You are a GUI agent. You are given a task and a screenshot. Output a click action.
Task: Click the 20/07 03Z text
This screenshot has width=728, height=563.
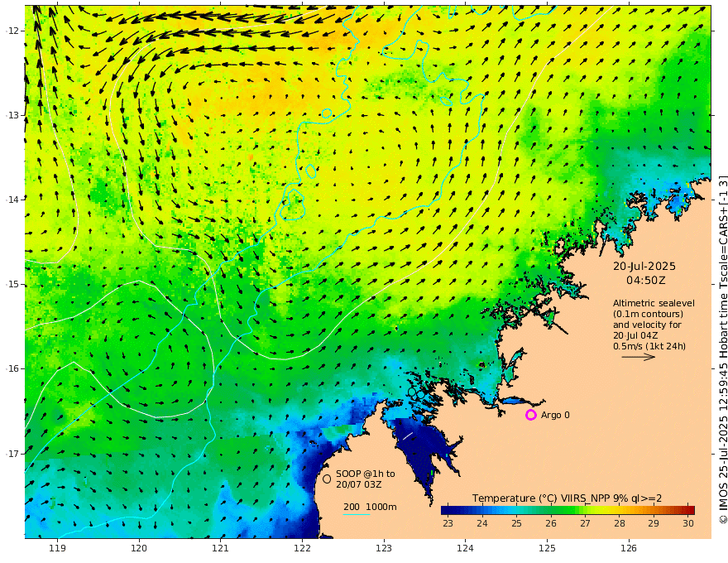click(359, 484)
